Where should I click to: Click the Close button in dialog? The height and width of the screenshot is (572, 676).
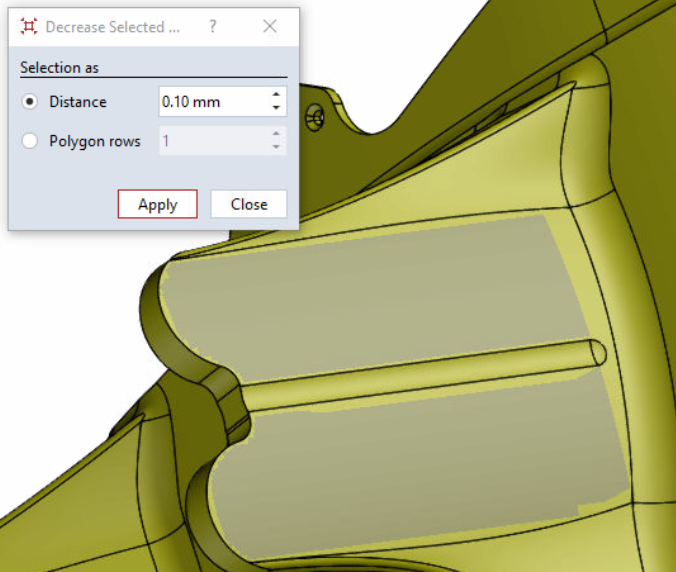point(249,204)
